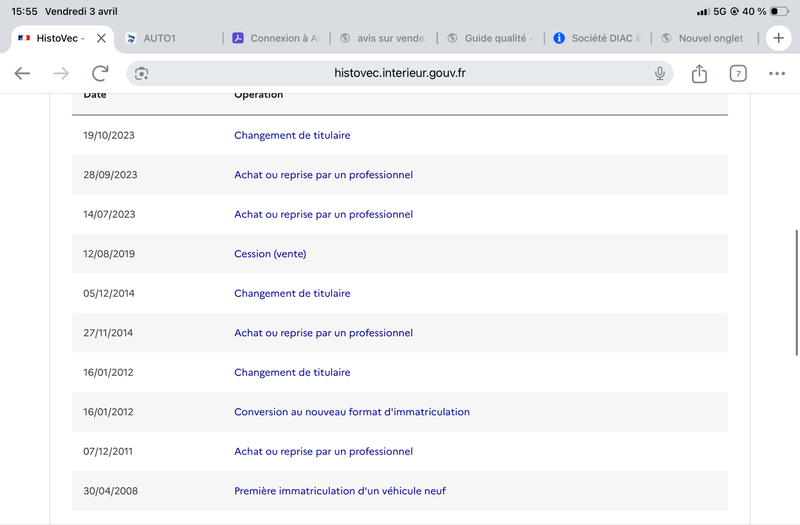Viewport: 800px width, 525px height.
Task: Open Changement de titulaire from 19/10/2023
Action: point(292,135)
